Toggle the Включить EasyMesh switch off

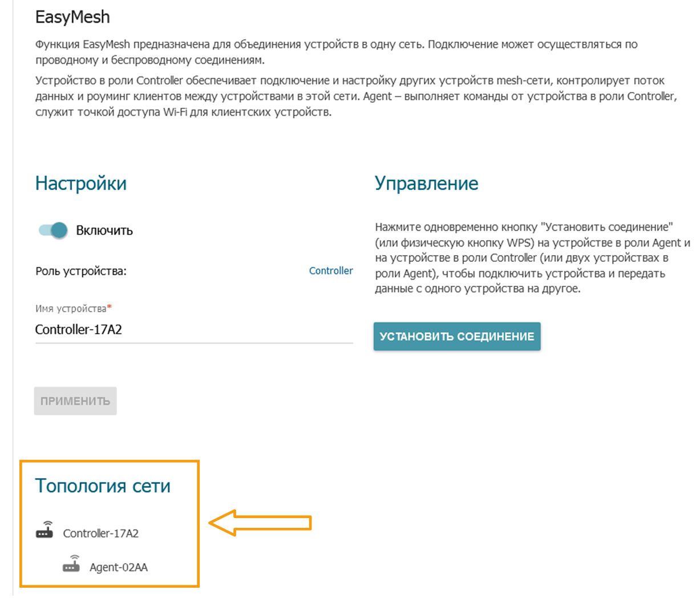(53, 230)
